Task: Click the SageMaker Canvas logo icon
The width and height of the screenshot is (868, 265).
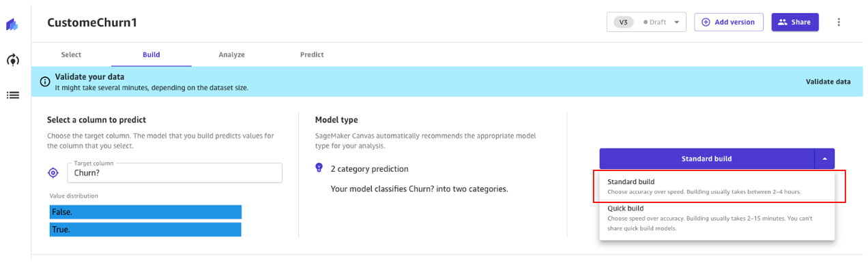Action: [12, 25]
